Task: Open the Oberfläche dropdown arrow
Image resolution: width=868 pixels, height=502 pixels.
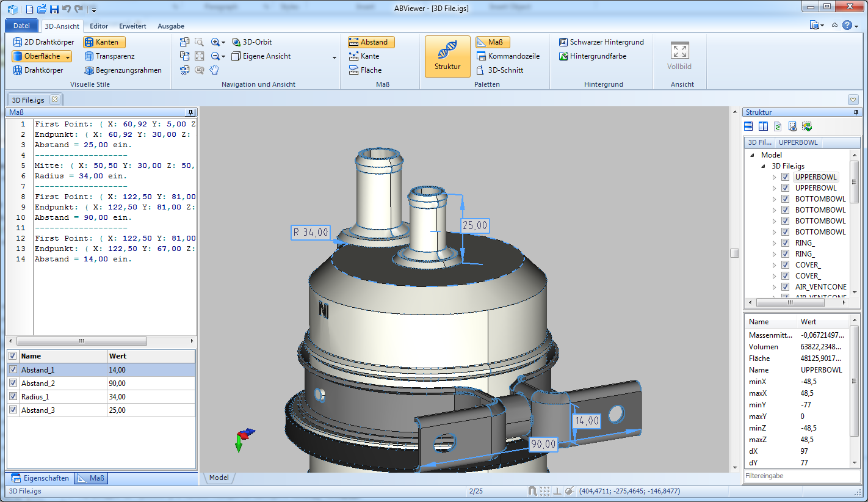Action: coord(68,57)
